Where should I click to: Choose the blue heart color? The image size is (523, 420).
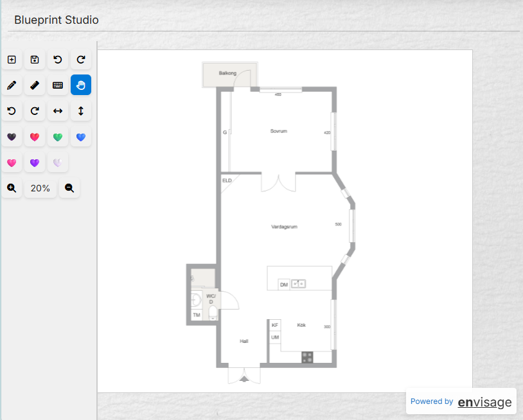coord(81,137)
